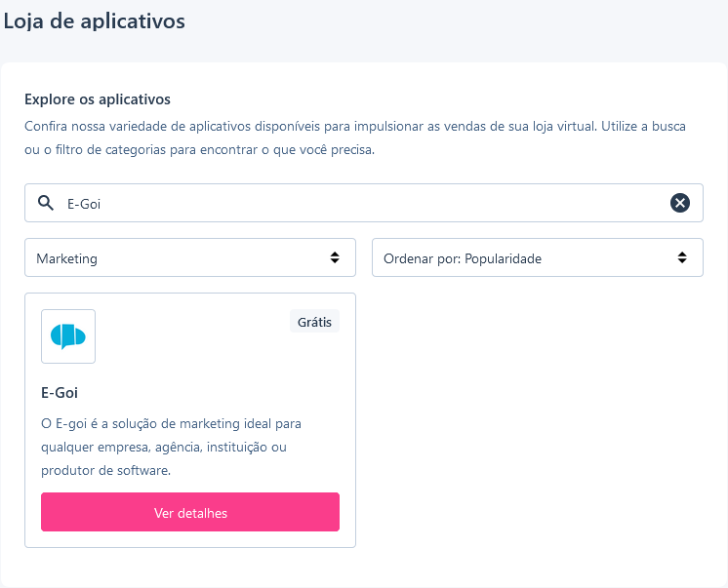Open the Ordenar por: Popularidade dropdown

[x=537, y=257]
